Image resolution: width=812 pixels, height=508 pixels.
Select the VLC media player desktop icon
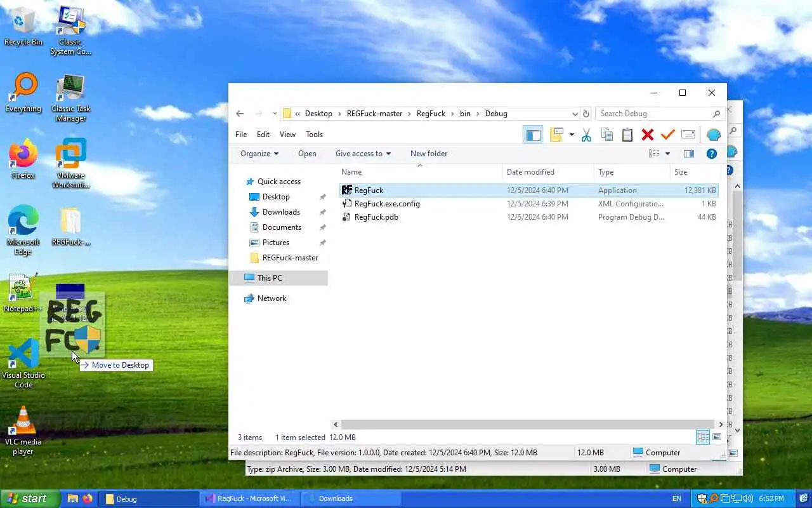point(23,431)
